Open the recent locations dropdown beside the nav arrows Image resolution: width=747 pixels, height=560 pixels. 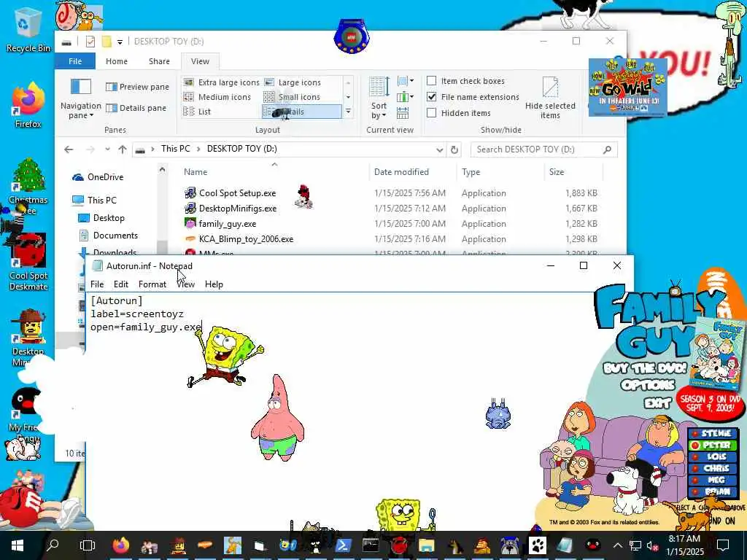coord(108,149)
